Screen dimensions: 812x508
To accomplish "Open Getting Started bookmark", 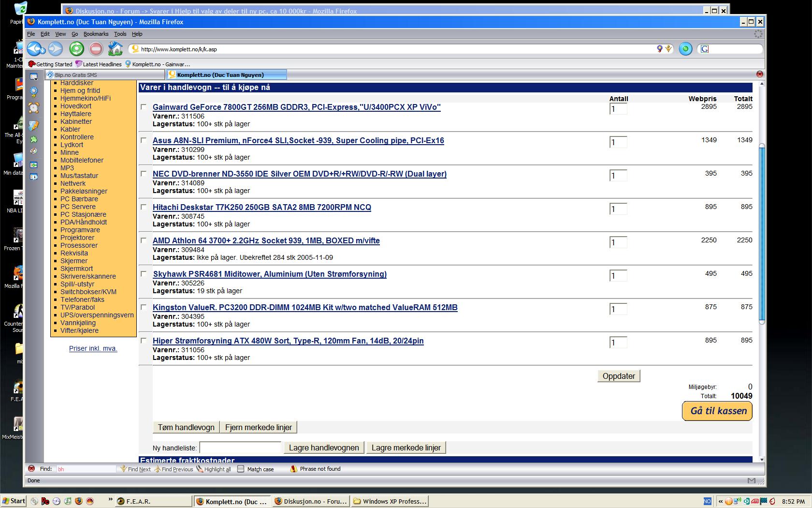I will (x=50, y=64).
